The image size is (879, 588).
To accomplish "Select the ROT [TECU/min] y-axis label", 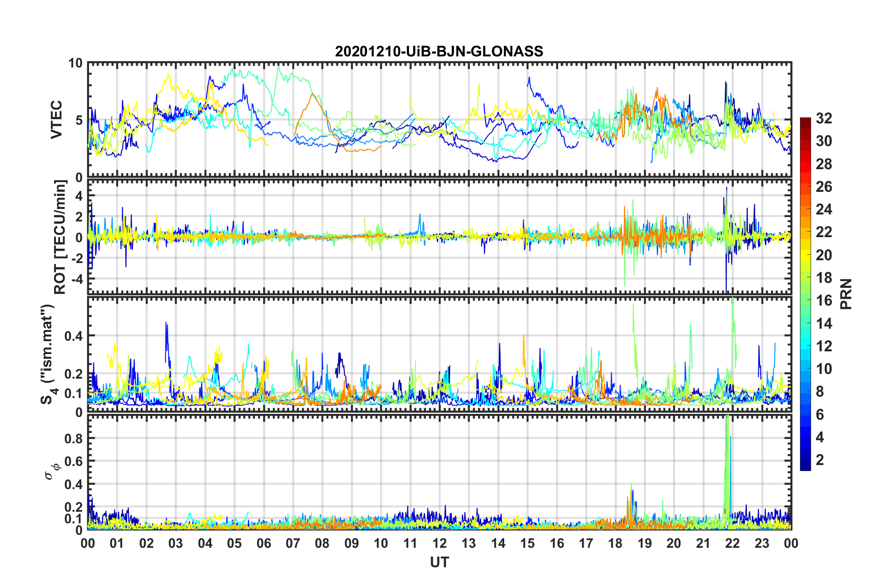I will 60,237.
